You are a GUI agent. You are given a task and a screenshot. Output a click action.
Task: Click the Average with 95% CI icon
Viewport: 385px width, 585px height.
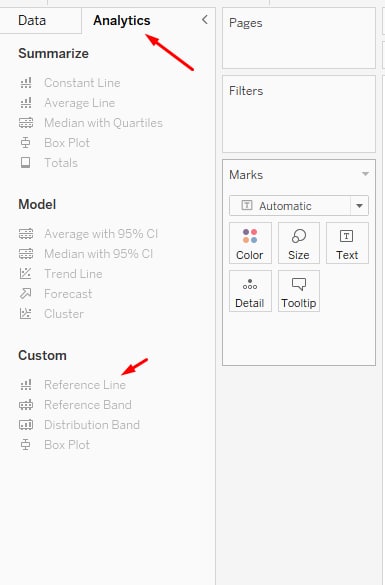(26, 234)
